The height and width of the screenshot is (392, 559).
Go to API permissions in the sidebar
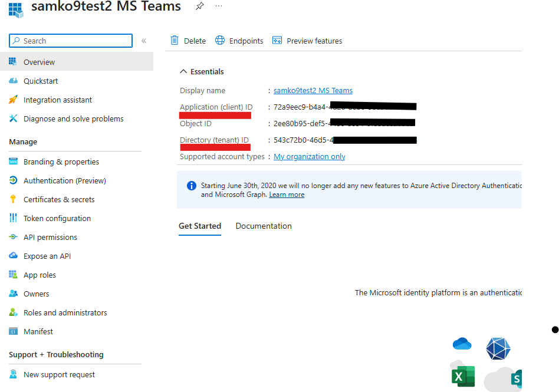tap(50, 237)
